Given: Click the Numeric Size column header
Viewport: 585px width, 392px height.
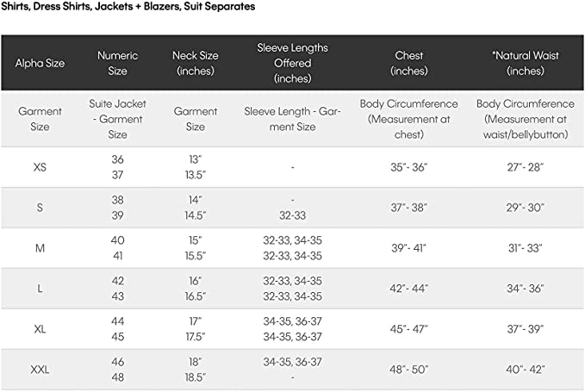Looking at the screenshot, I should pos(117,63).
